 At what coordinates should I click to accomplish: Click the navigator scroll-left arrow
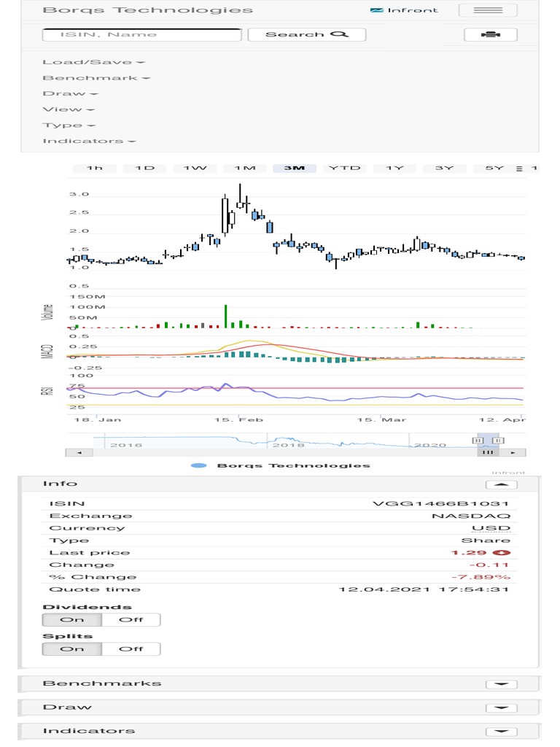(x=79, y=452)
